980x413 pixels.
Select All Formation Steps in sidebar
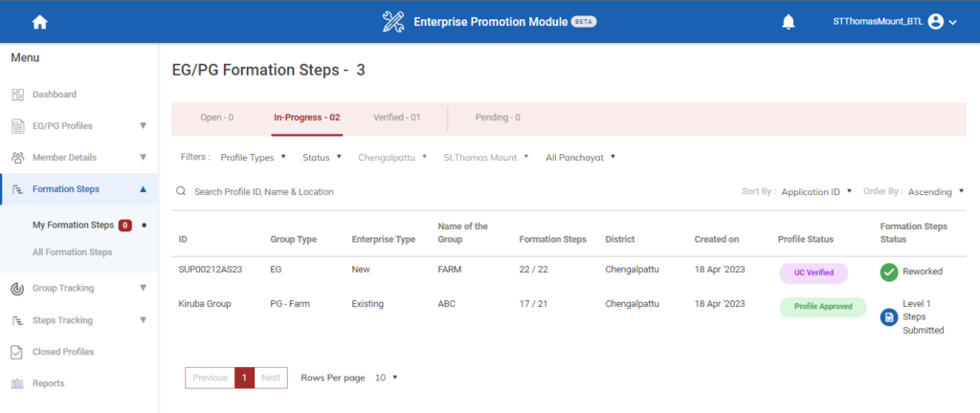pos(72,252)
